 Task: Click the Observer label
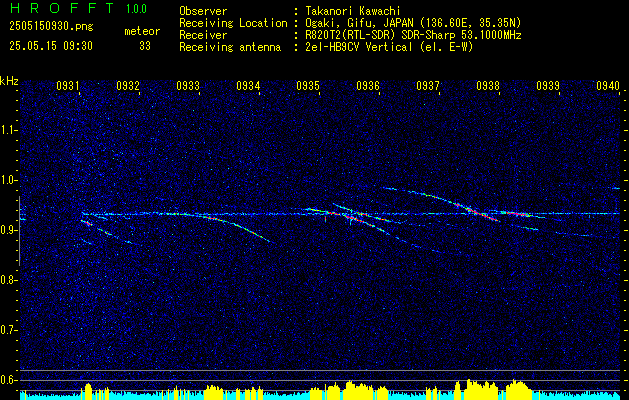point(203,11)
